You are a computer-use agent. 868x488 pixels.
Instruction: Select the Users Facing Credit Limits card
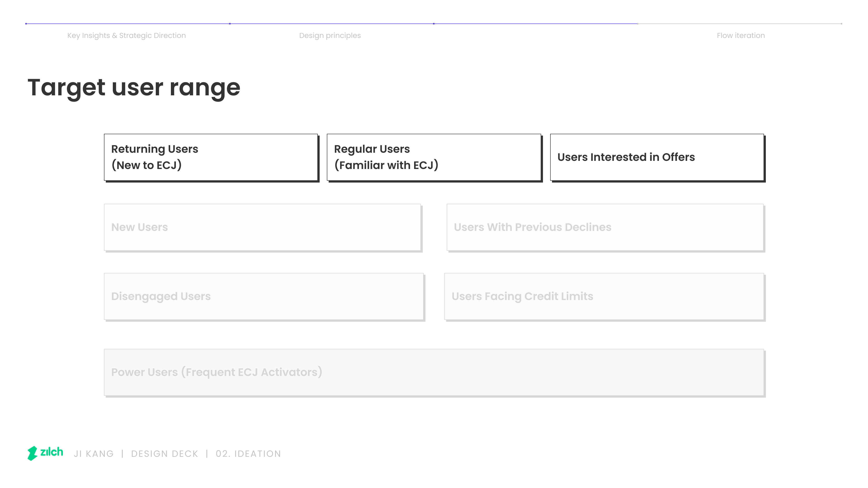pyautogui.click(x=604, y=297)
